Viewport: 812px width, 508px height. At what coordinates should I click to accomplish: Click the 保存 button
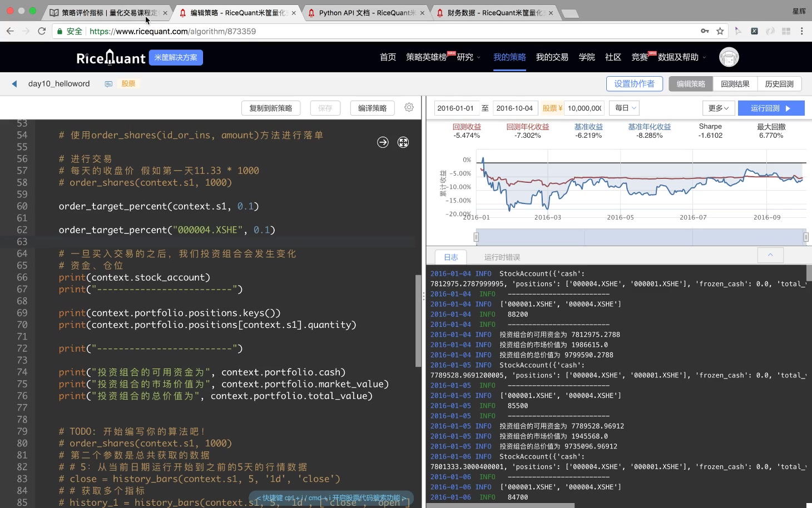pyautogui.click(x=325, y=108)
